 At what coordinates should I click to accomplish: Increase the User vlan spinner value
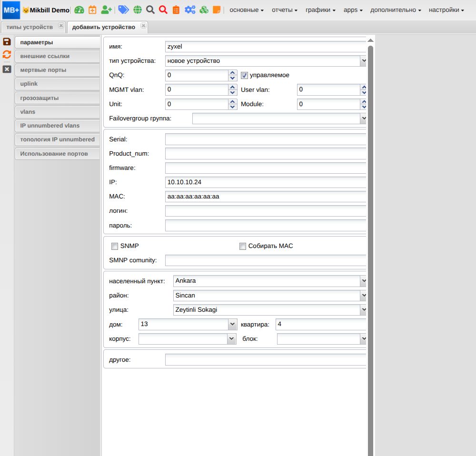coord(363,87)
